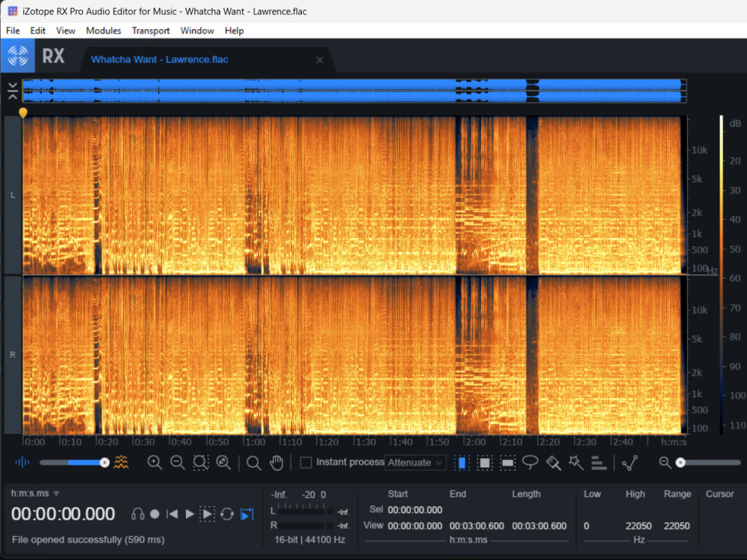747x560 pixels.
Task: Click the find similar harmonics icon
Action: pyautogui.click(x=598, y=462)
